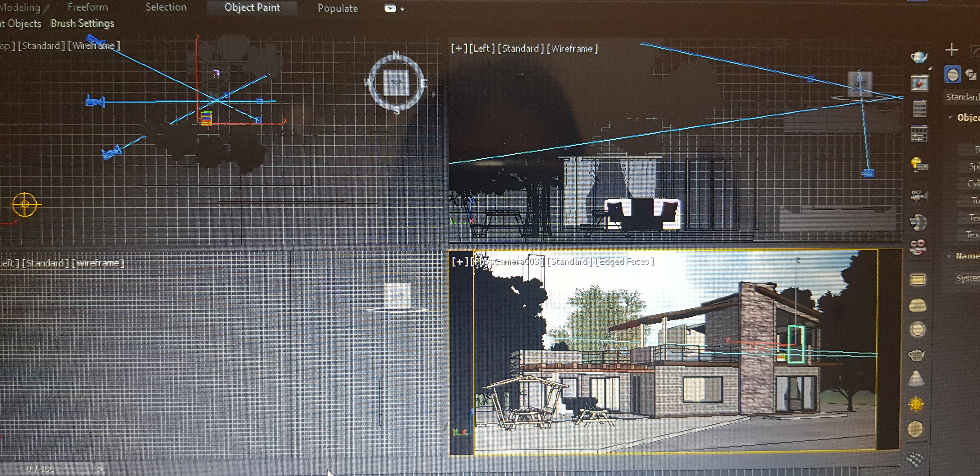980x476 pixels.
Task: Toggle the Geometry category button
Action: [x=952, y=75]
